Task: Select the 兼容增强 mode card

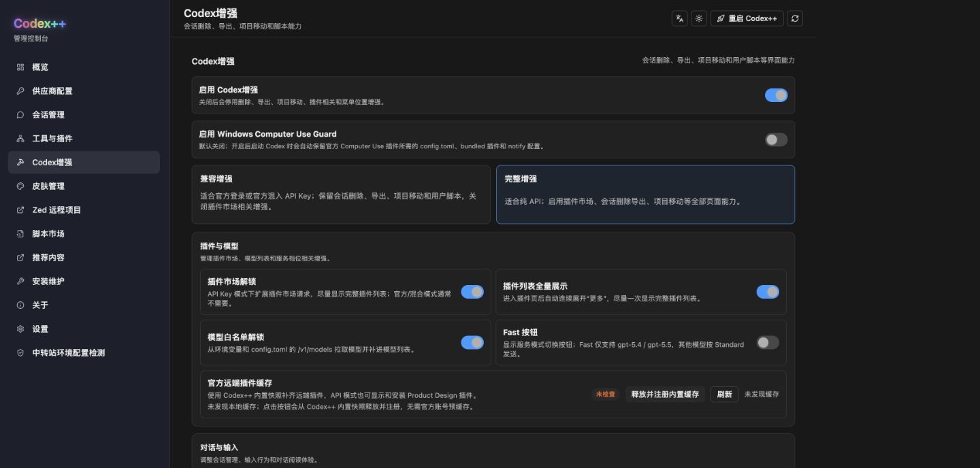Action: point(341,195)
